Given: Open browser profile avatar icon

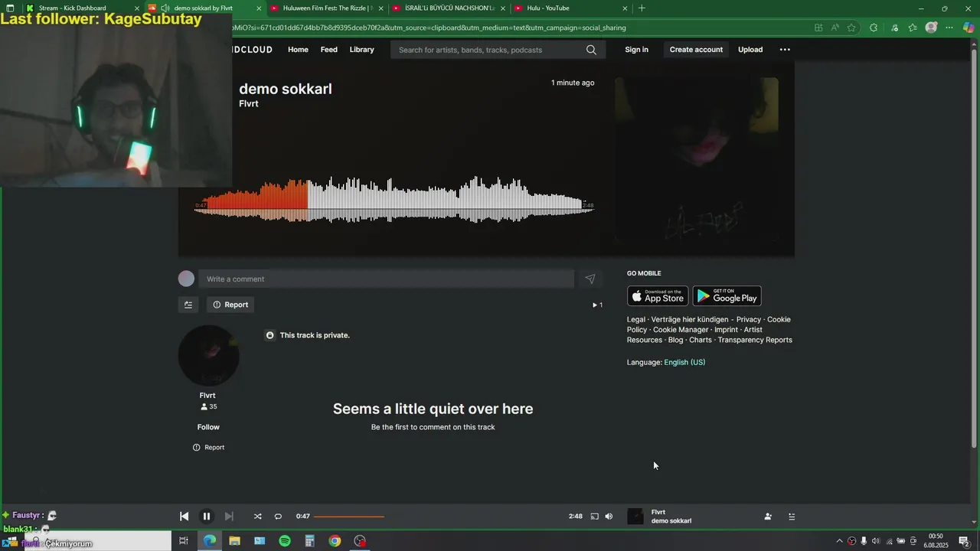Looking at the screenshot, I should click(x=931, y=28).
